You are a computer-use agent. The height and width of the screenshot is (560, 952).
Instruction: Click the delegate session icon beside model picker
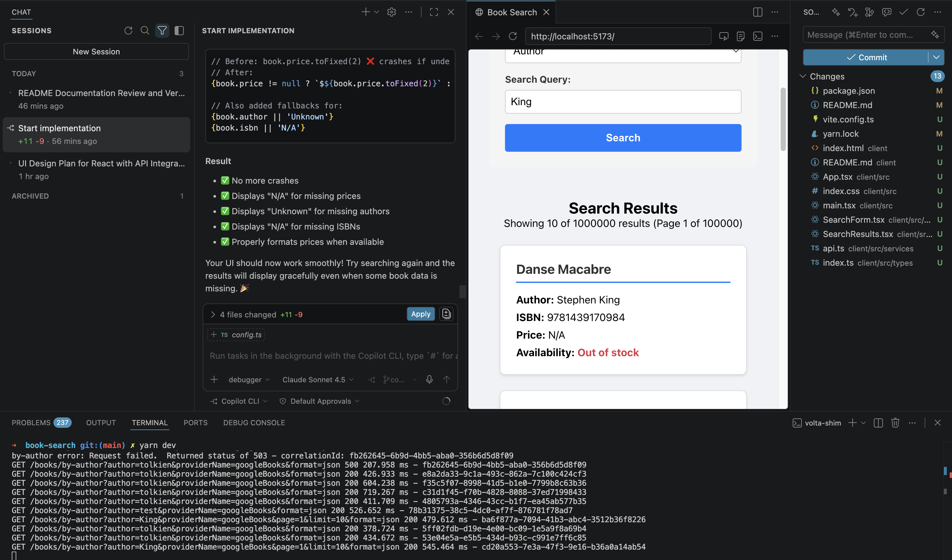[372, 380]
